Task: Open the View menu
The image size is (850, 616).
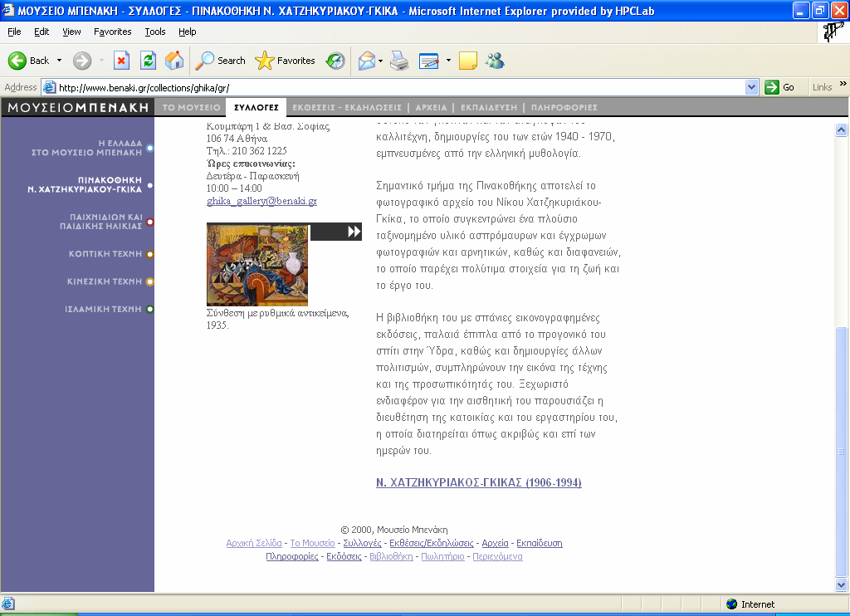Action: (x=71, y=32)
